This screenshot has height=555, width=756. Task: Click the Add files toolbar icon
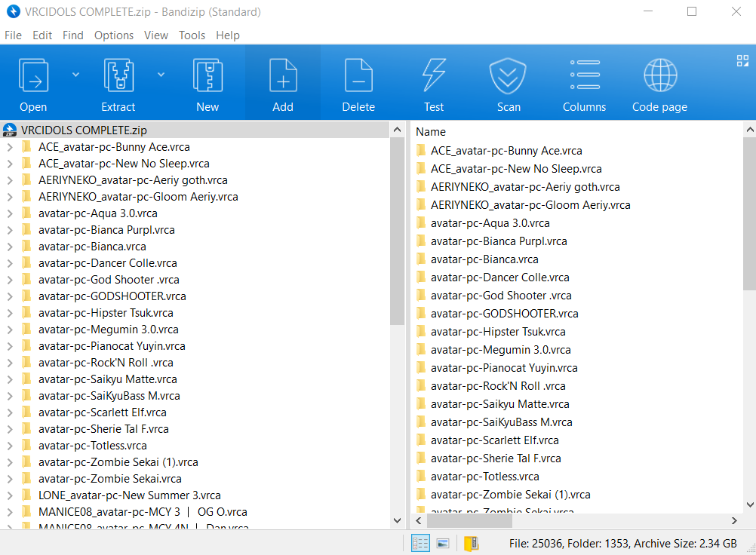(283, 75)
